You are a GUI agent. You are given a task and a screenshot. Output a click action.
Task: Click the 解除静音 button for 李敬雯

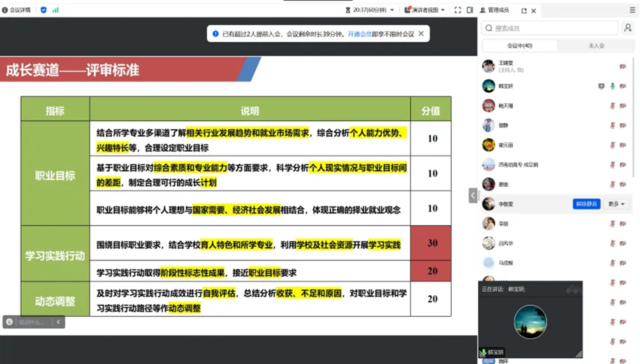pos(586,204)
